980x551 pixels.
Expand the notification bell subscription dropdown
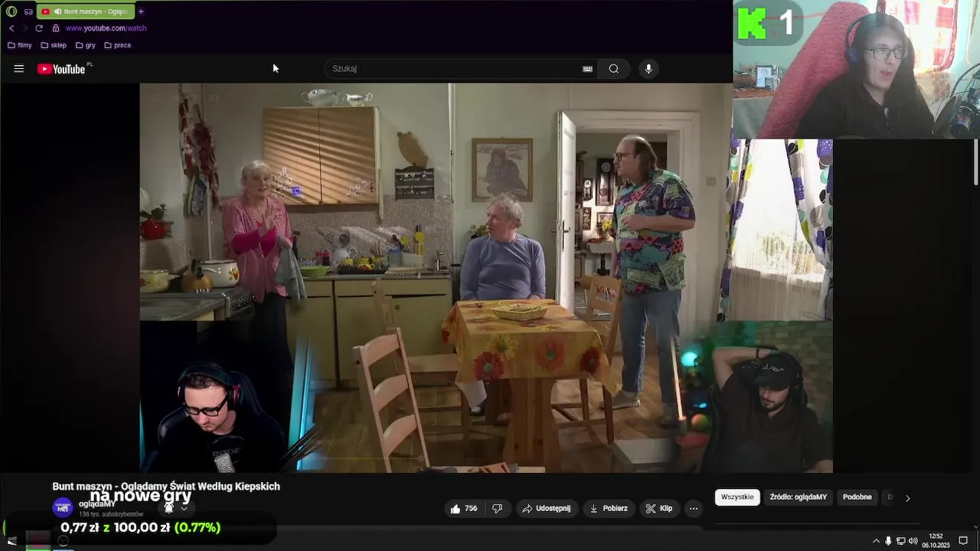pos(175,508)
